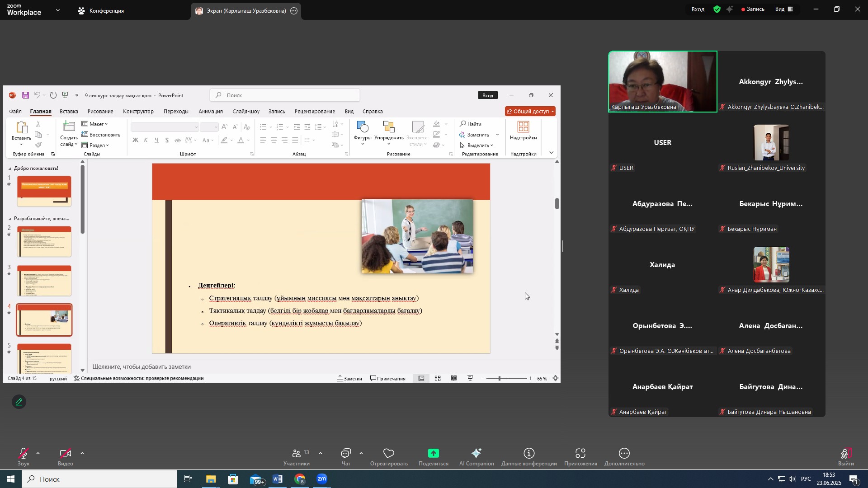Toggle the Notes pane in status bar
This screenshot has width=868, height=488.
click(350, 379)
